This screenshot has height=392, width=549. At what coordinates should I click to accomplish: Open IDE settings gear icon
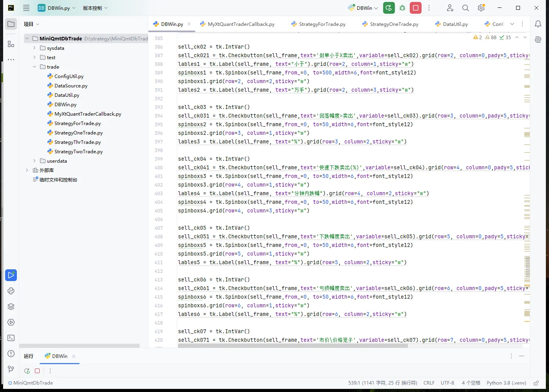point(481,8)
